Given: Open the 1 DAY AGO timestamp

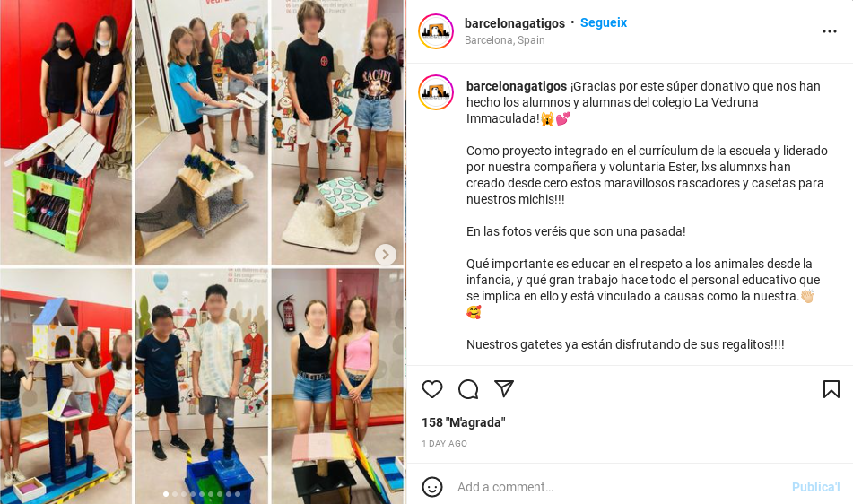Looking at the screenshot, I should (x=445, y=444).
